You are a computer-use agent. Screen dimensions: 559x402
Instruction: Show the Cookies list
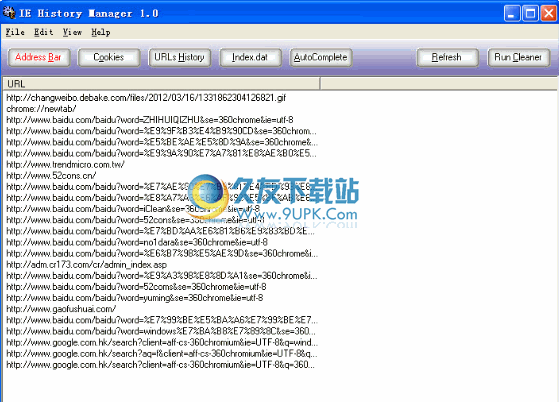pos(109,57)
